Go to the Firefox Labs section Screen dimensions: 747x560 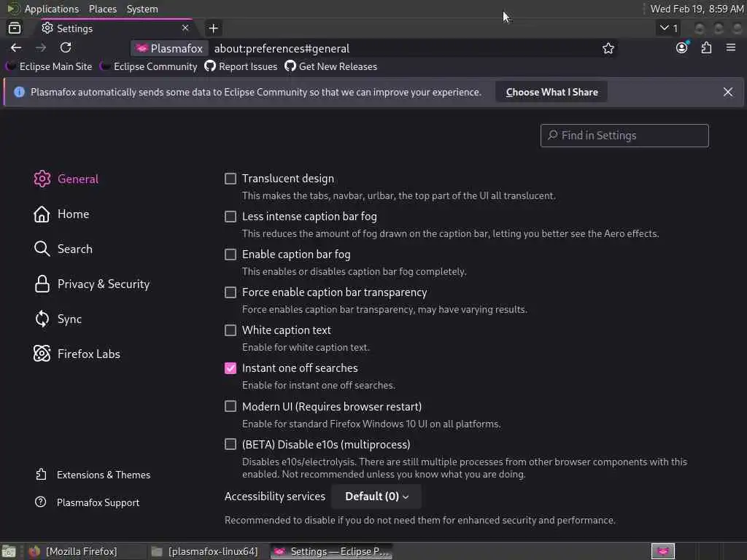(x=88, y=354)
